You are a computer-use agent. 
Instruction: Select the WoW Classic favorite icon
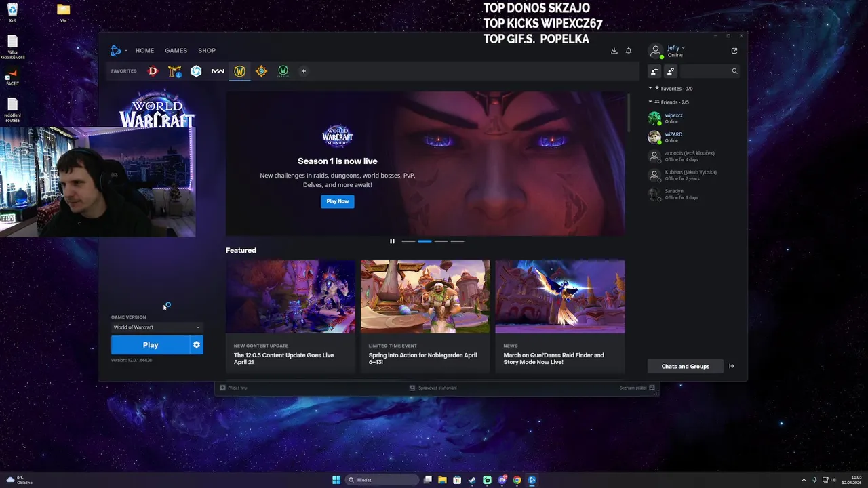pos(283,71)
